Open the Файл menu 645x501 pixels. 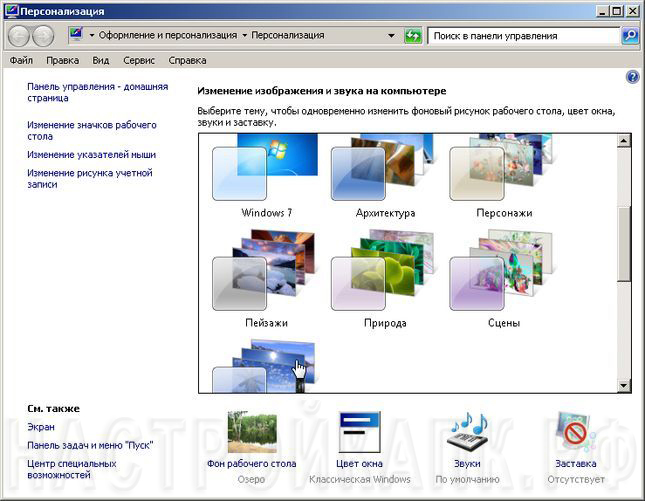coord(21,60)
